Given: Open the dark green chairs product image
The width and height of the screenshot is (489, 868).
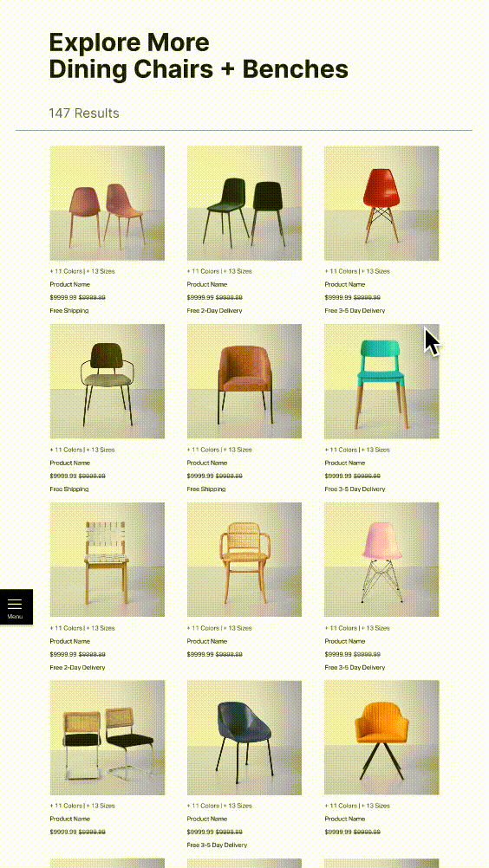Looking at the screenshot, I should click(x=244, y=204).
